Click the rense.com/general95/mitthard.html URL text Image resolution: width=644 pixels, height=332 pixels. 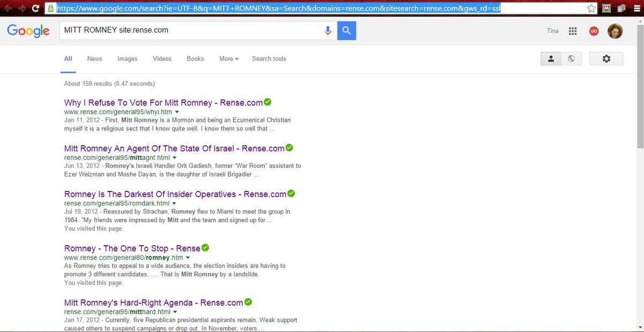click(x=117, y=312)
